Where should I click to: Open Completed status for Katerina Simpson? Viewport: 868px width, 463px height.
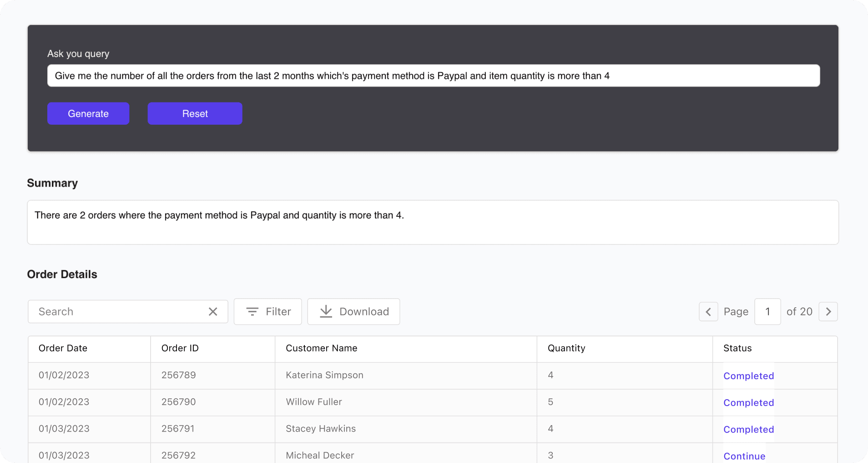(x=748, y=376)
